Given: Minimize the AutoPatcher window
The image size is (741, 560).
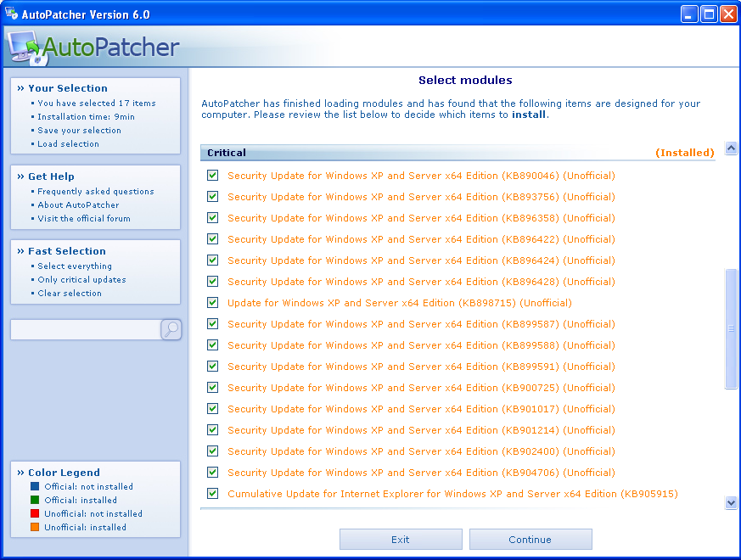Looking at the screenshot, I should [689, 14].
